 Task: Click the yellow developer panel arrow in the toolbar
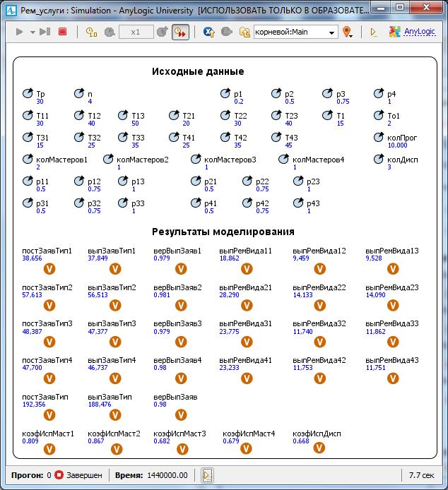pos(373,32)
